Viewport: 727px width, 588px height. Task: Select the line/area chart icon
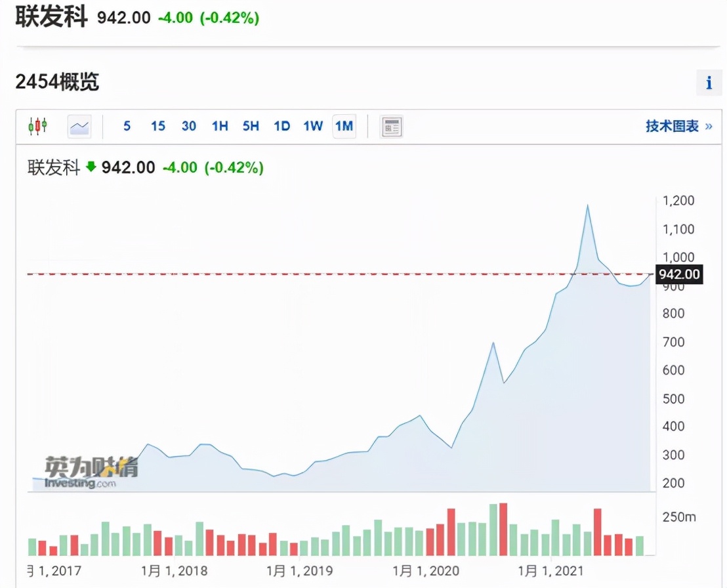pyautogui.click(x=79, y=126)
